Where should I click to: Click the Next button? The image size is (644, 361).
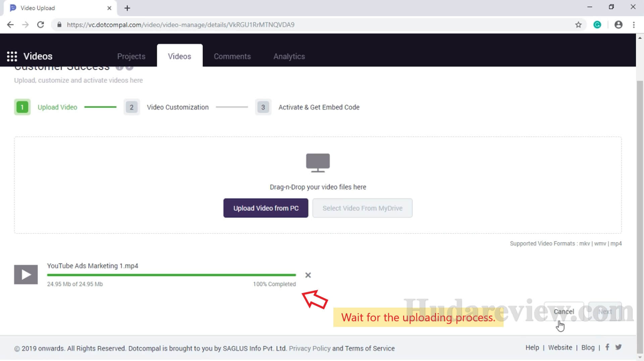click(605, 312)
